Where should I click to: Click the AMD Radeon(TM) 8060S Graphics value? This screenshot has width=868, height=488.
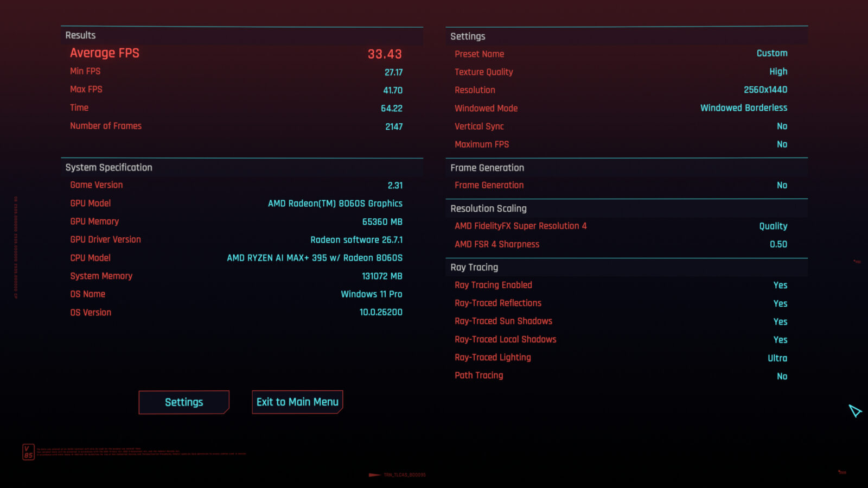point(335,204)
